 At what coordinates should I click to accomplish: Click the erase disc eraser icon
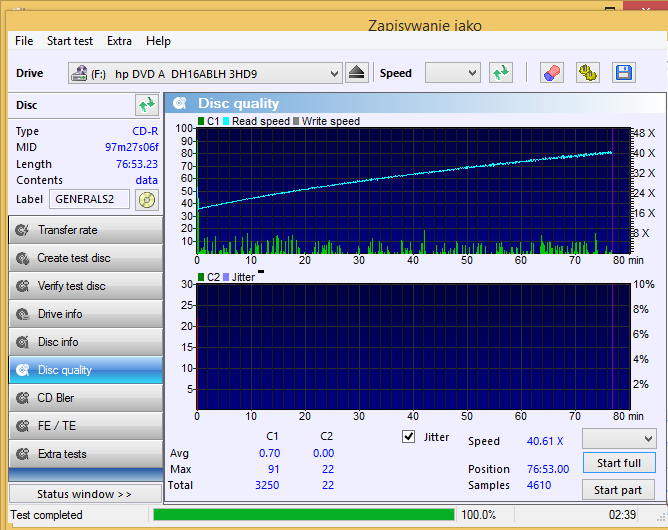[x=552, y=73]
